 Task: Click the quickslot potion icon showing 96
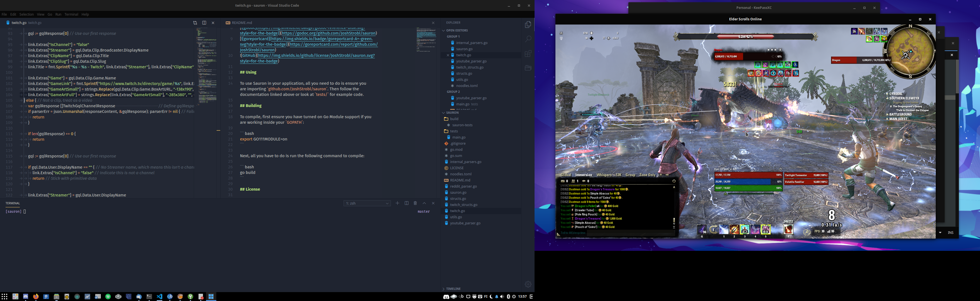[x=702, y=230]
